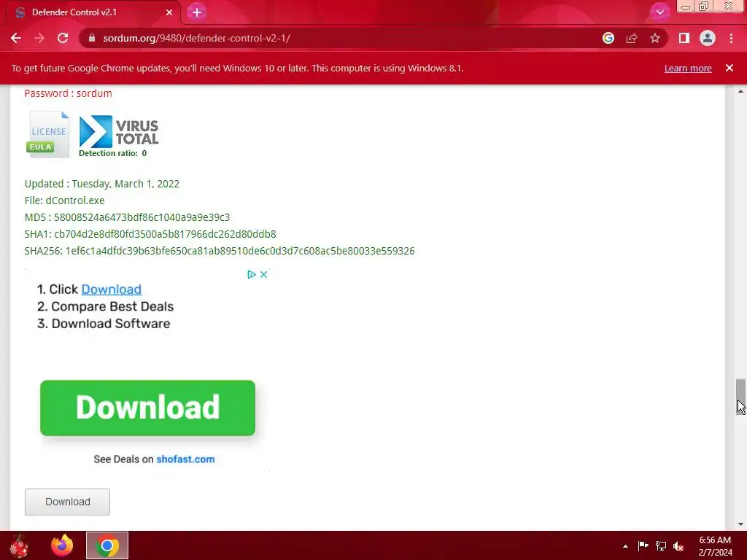The height and width of the screenshot is (560, 747).
Task: Click the muted volume tray icon
Action: coord(679,546)
